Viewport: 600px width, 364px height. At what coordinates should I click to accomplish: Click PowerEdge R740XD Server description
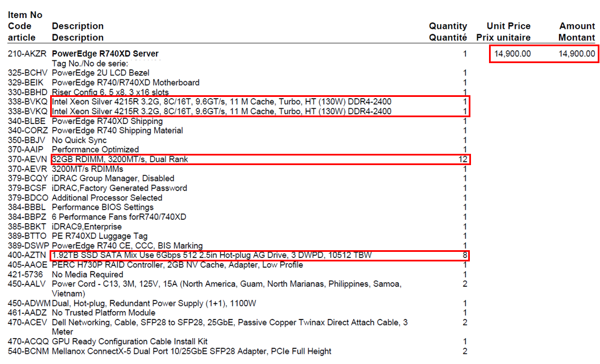click(x=105, y=54)
